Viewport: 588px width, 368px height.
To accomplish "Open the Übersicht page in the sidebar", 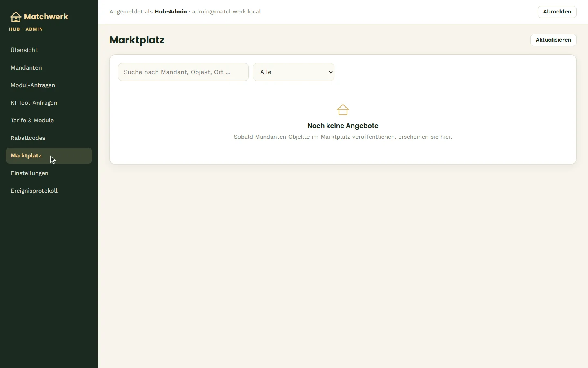I will pyautogui.click(x=49, y=50).
